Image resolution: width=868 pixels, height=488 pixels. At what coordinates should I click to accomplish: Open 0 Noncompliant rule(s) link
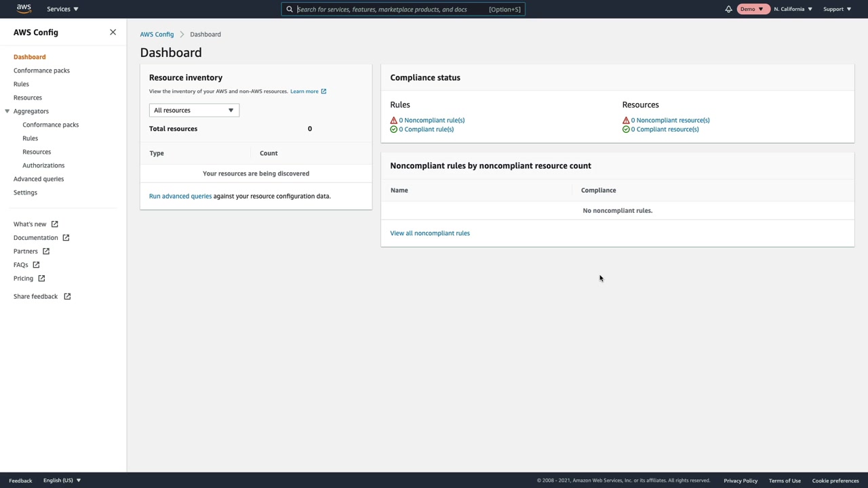tap(432, 121)
